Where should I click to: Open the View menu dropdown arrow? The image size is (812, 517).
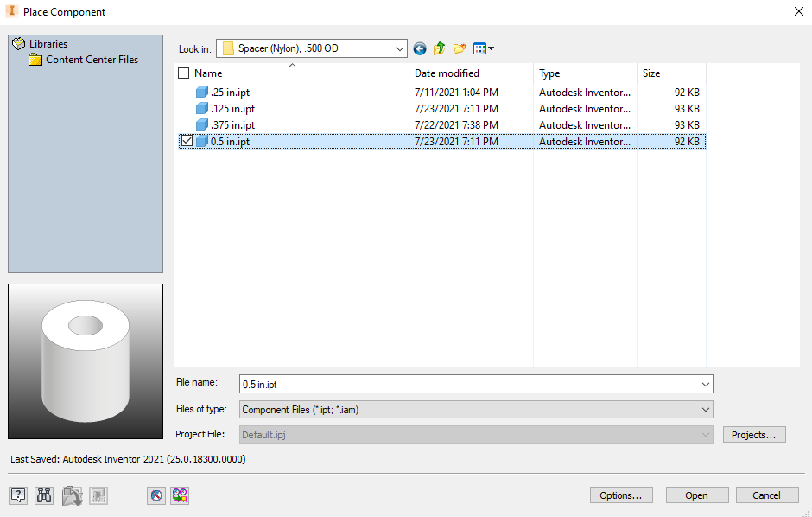click(x=491, y=48)
